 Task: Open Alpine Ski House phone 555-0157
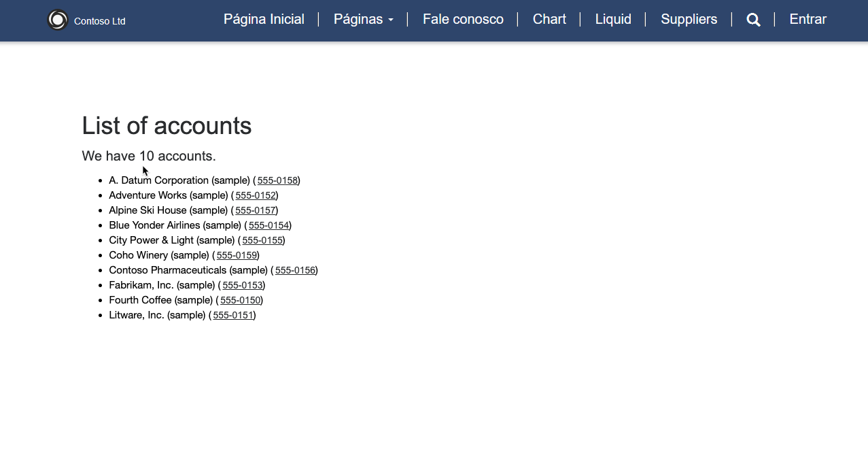[x=255, y=210]
